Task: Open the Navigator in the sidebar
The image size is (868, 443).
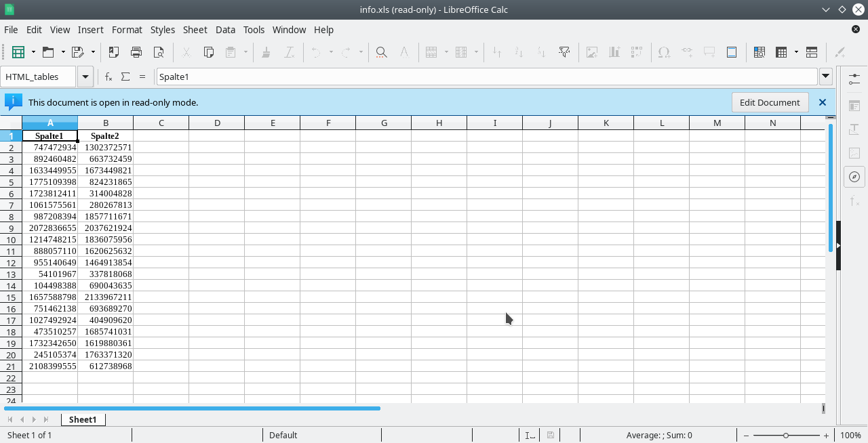Action: coord(854,177)
